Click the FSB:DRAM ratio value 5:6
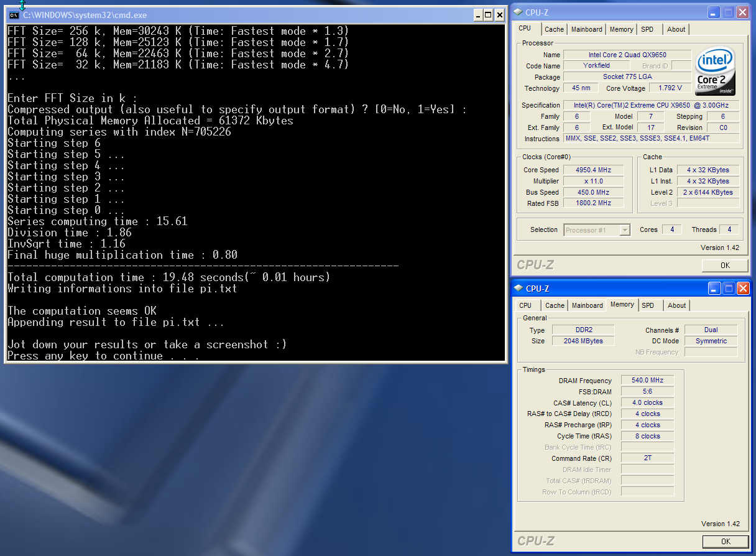Image resolution: width=756 pixels, height=556 pixels. (x=647, y=391)
